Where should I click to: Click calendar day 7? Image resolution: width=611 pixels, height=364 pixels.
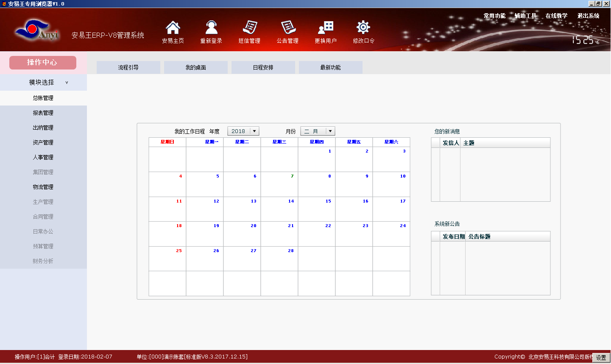pos(279,184)
